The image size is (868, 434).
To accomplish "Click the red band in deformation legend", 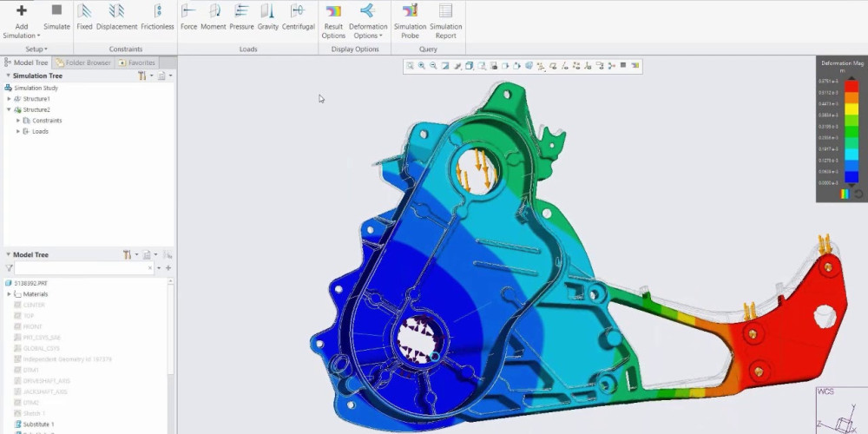I will click(x=852, y=86).
